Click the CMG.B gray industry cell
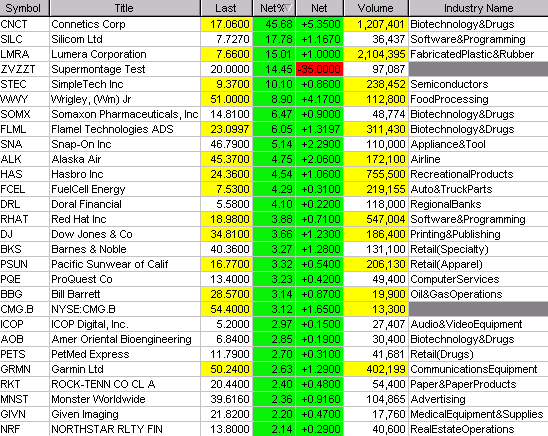The image size is (548, 436). point(478,309)
